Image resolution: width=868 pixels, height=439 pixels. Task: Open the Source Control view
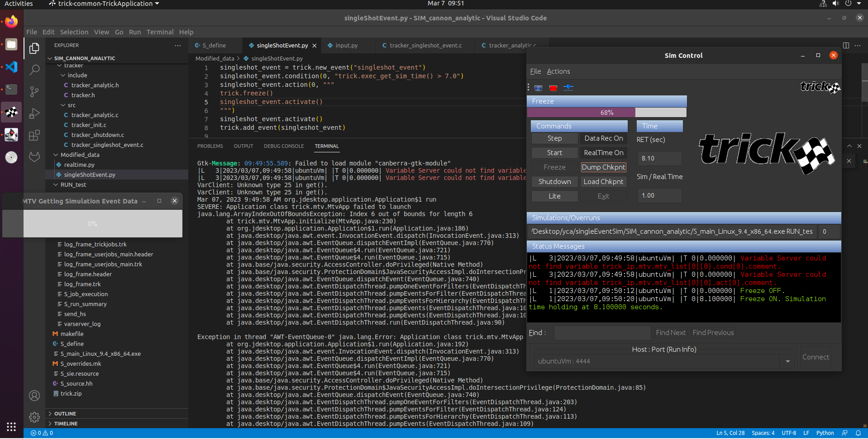point(34,91)
